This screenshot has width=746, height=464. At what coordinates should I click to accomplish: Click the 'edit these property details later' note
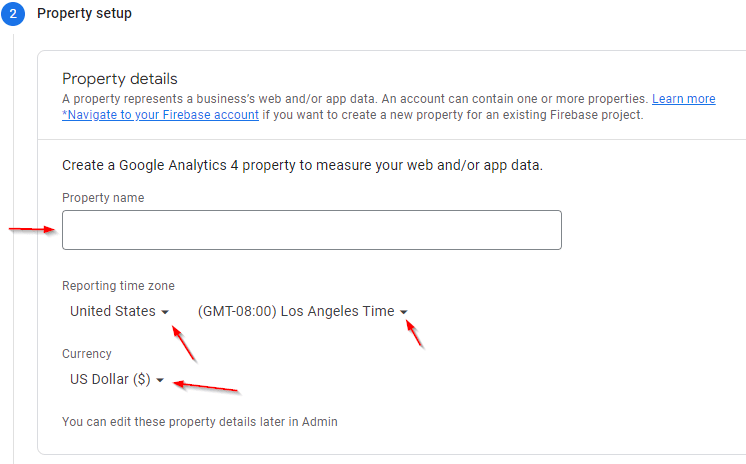[200, 422]
